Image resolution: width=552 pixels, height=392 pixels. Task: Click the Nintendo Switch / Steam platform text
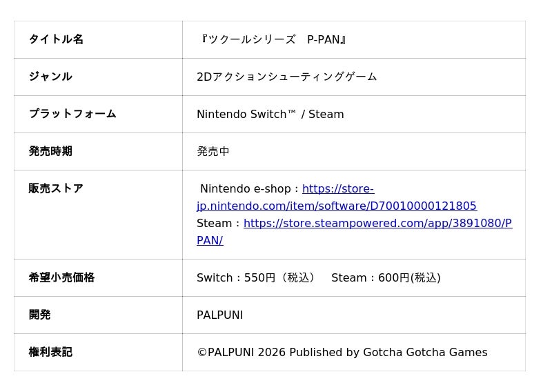coord(270,114)
